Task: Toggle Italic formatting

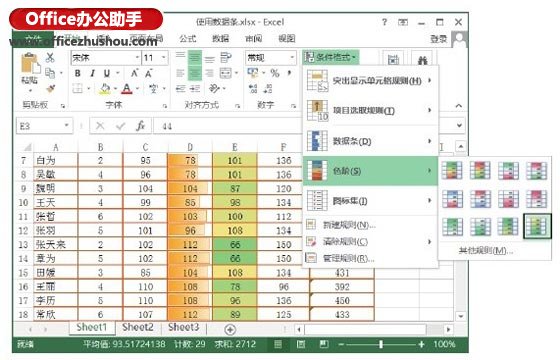Action: [x=92, y=73]
